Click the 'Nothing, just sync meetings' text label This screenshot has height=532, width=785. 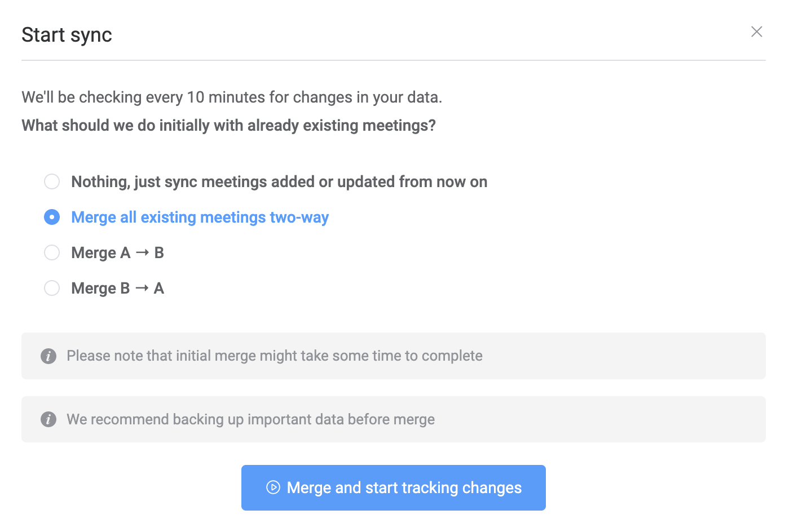pos(279,181)
